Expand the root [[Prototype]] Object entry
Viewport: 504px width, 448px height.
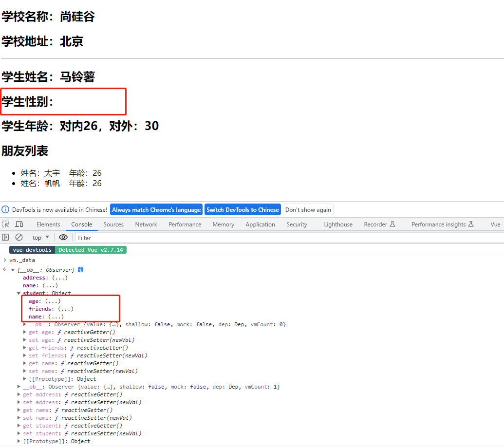[19, 441]
